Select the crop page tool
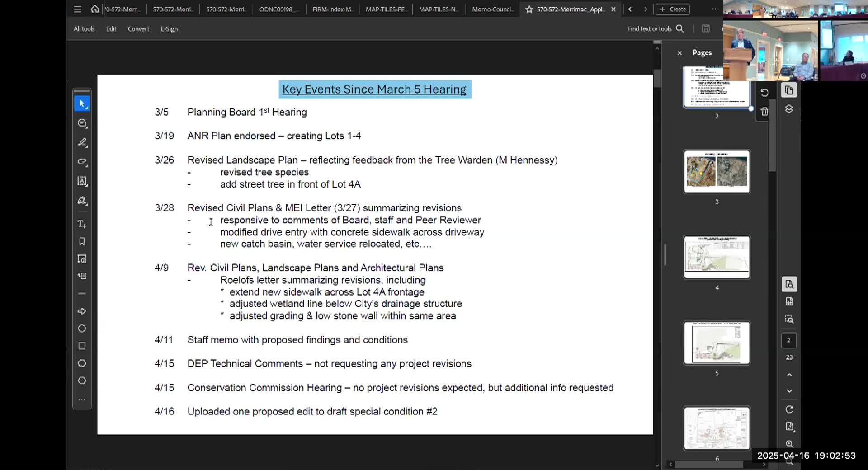This screenshot has height=470, width=868. pos(82,259)
